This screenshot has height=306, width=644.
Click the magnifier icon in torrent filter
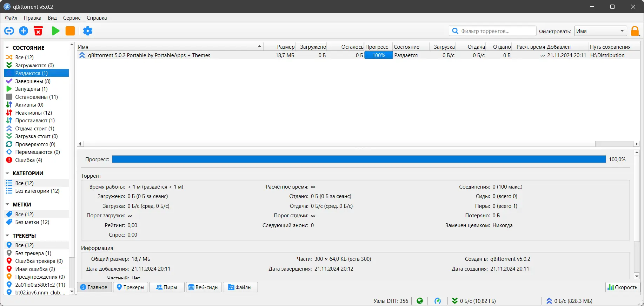tap(455, 31)
